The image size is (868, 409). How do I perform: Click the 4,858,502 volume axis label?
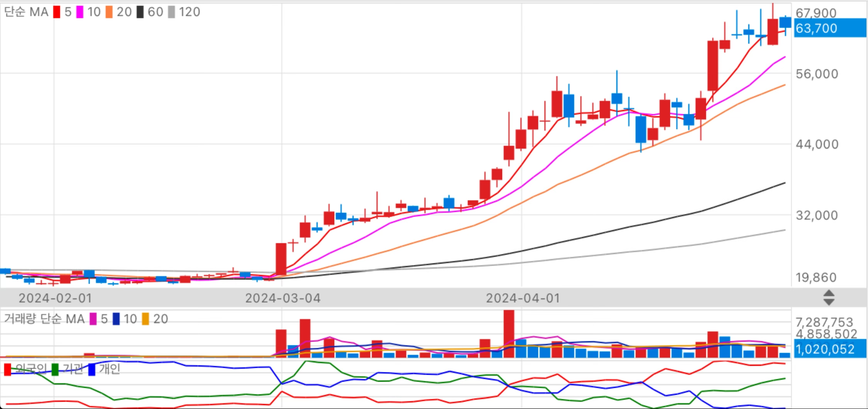click(x=826, y=333)
